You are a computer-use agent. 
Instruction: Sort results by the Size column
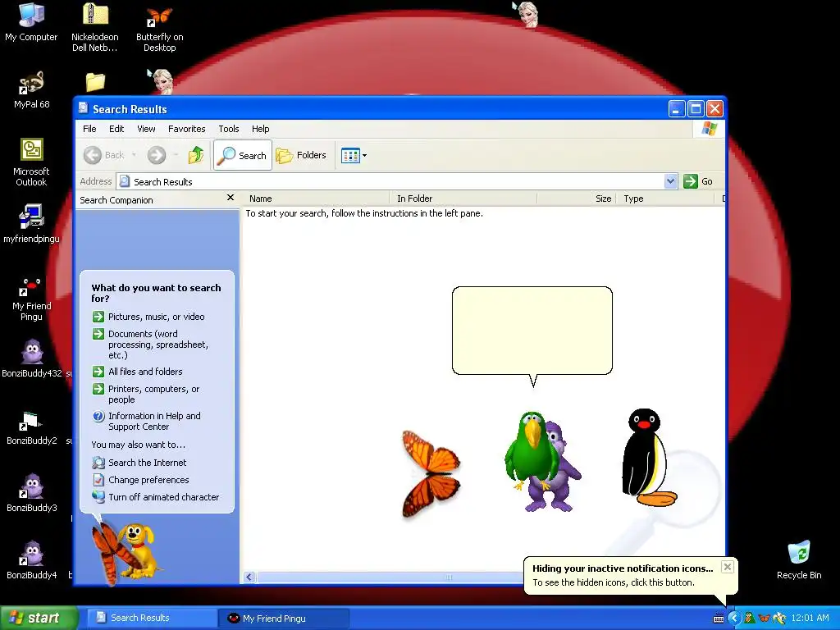click(577, 199)
